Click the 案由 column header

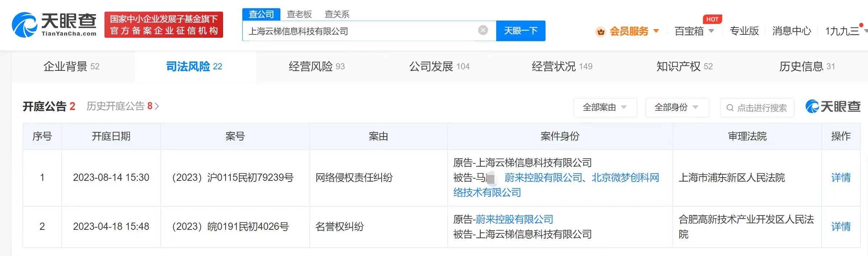[378, 136]
